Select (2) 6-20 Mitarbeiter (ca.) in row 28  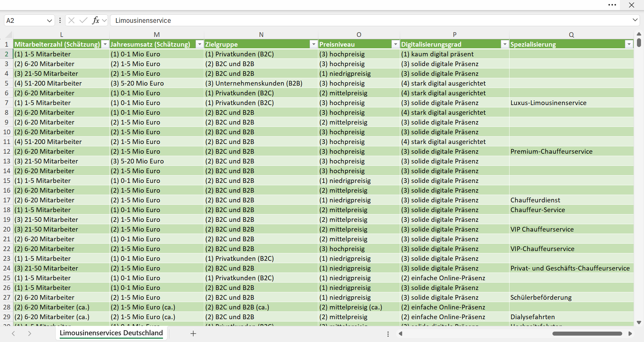pos(61,307)
